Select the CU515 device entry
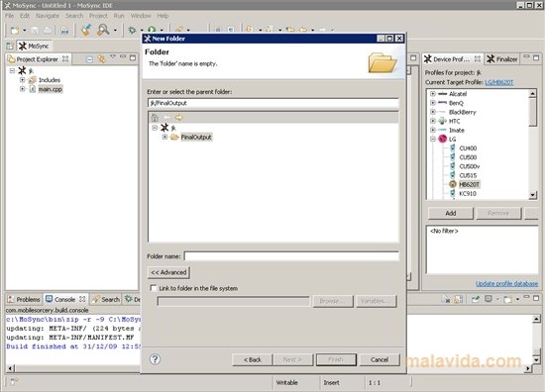 [468, 175]
